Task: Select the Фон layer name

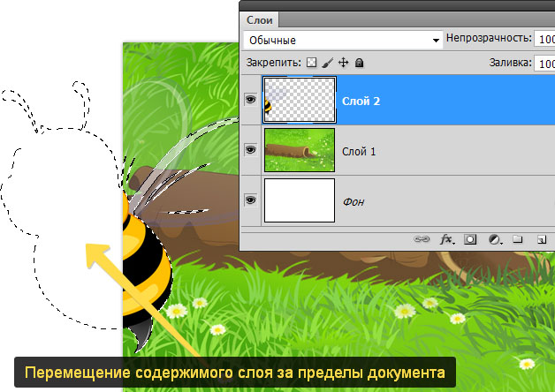Action: 354,202
